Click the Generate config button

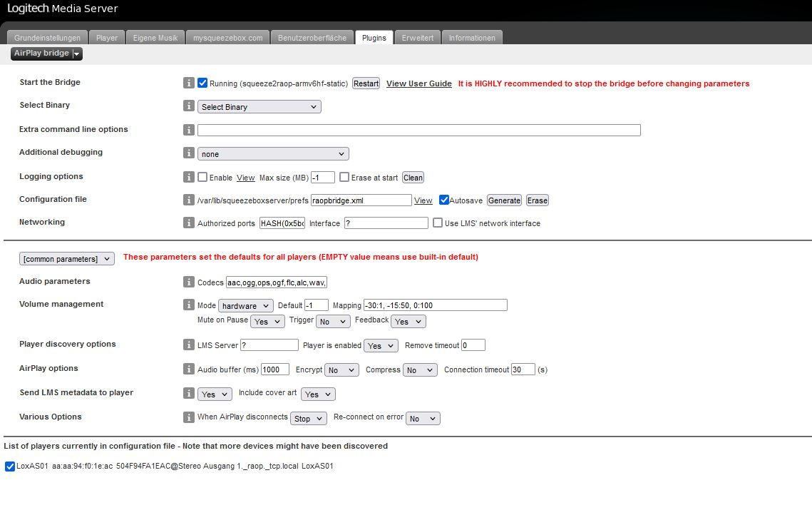click(x=505, y=200)
